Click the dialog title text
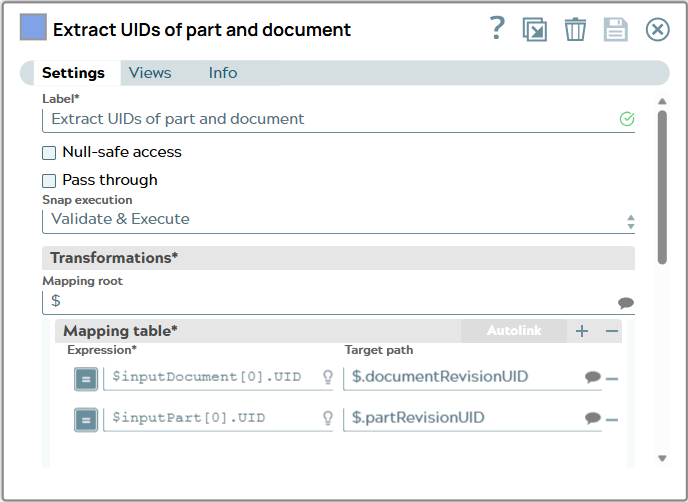688x502 pixels. 202,30
